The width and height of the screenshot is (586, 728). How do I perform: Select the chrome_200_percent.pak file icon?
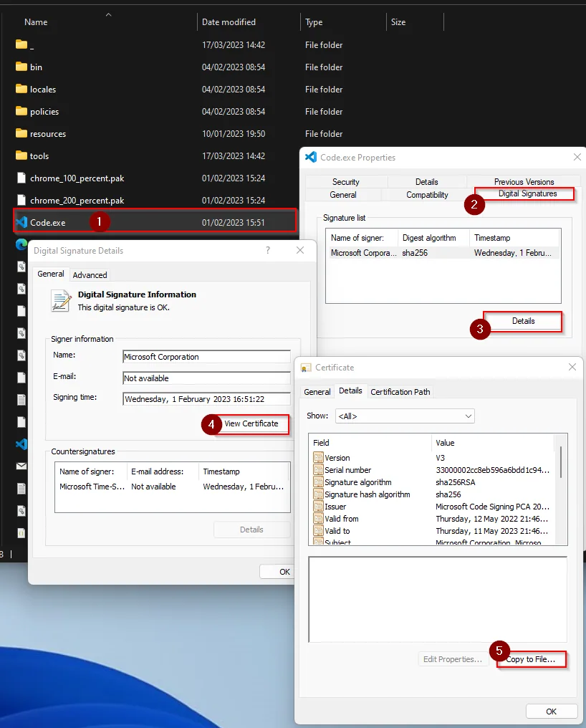21,200
